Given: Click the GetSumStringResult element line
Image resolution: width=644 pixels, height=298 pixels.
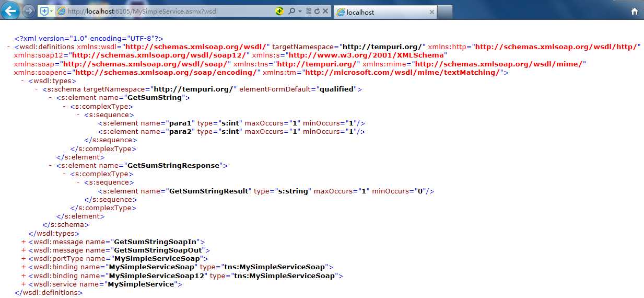Looking at the screenshot, I should pos(266,191).
